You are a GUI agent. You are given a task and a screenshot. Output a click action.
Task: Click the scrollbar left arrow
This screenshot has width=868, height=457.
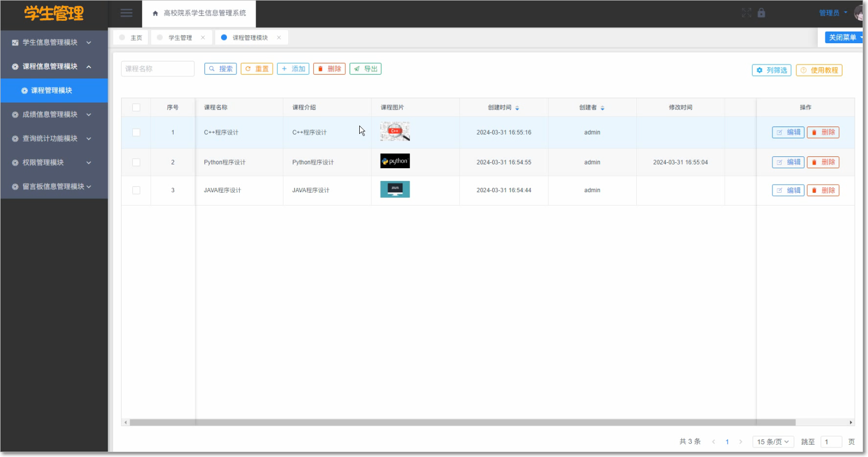[x=125, y=422]
